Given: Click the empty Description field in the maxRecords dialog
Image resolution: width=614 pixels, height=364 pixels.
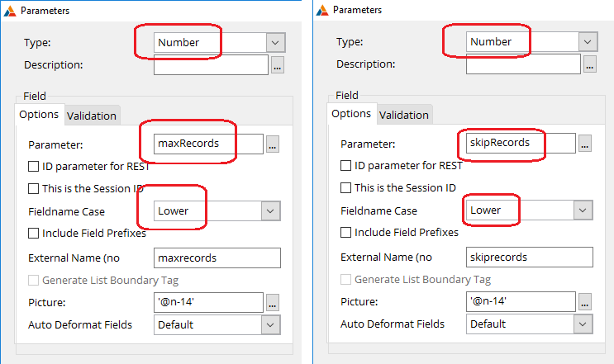Looking at the screenshot, I should [x=211, y=64].
